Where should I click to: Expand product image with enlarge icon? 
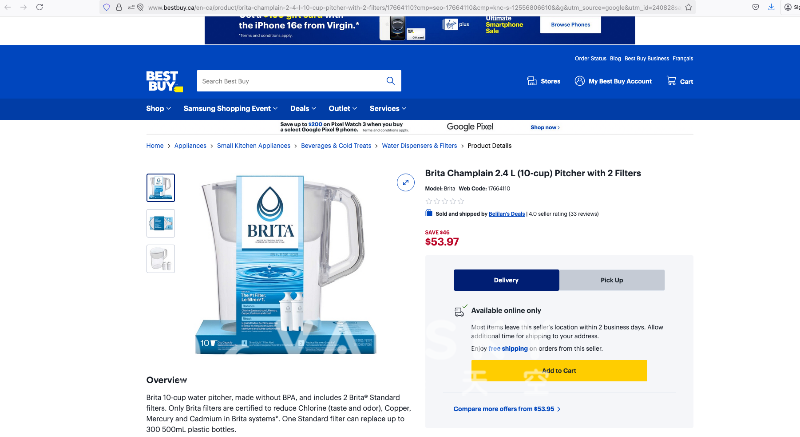click(x=406, y=182)
